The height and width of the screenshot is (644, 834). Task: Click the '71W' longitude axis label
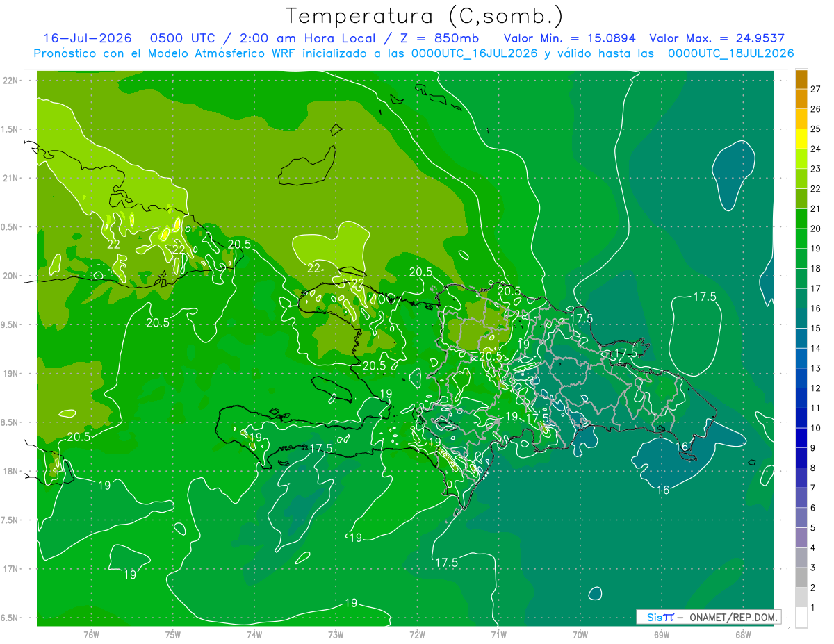498,635
